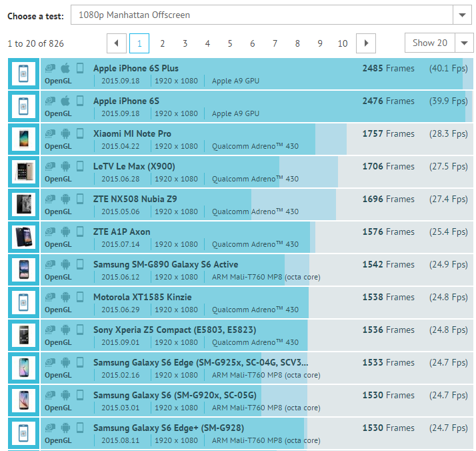Open the Apple iPhone 6S Plus device name
This screenshot has width=476, height=451.
136,68
